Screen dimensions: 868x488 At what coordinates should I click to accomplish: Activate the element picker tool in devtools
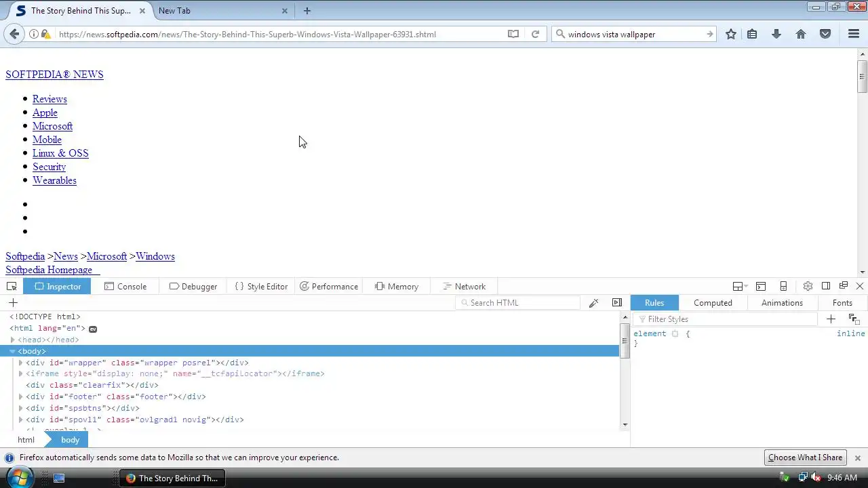pyautogui.click(x=12, y=286)
